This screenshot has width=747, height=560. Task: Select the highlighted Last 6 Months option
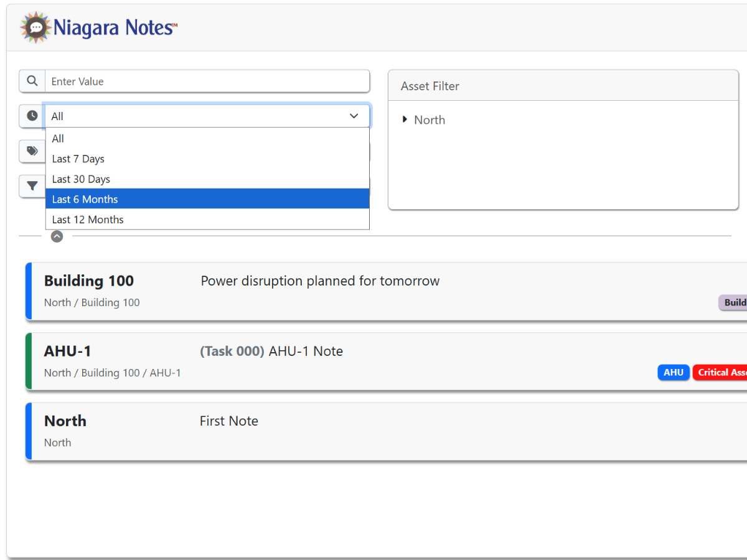(x=207, y=199)
